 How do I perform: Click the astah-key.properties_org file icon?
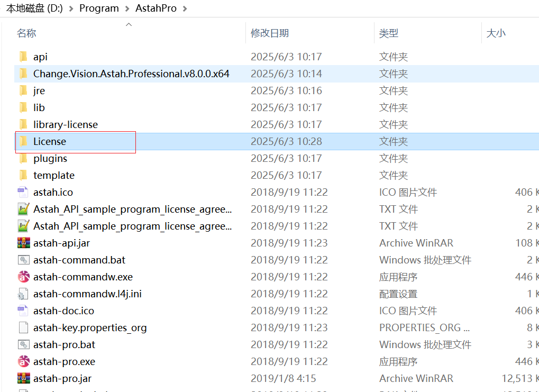click(x=23, y=327)
